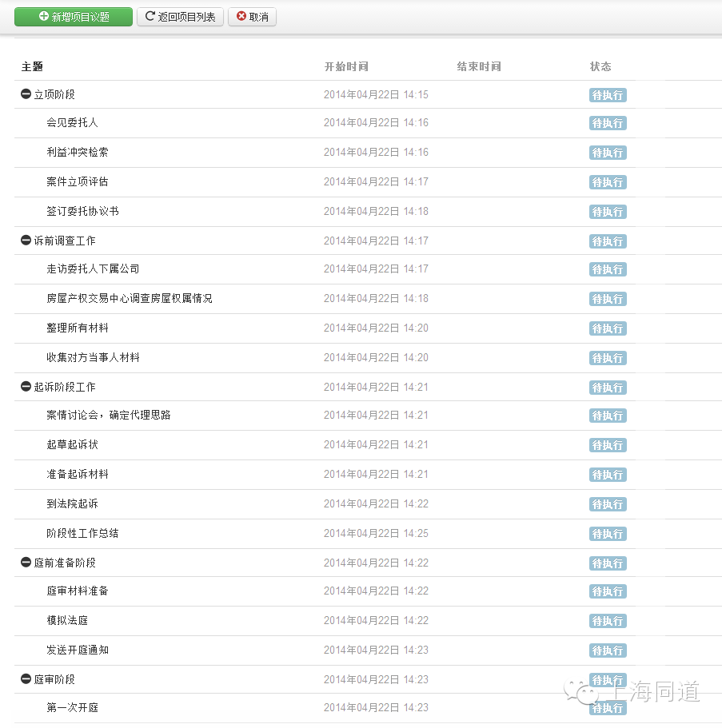This screenshot has height=728, width=722.
Task: Click the 主题 column header
Action: [x=32, y=67]
